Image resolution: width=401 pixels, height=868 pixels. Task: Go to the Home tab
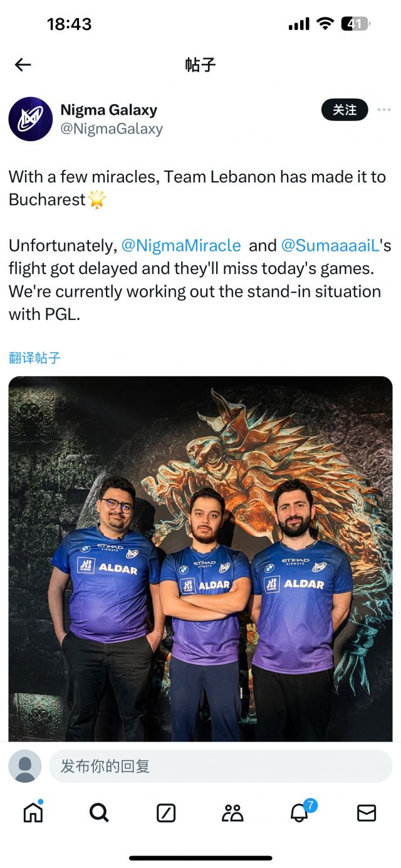point(33,813)
